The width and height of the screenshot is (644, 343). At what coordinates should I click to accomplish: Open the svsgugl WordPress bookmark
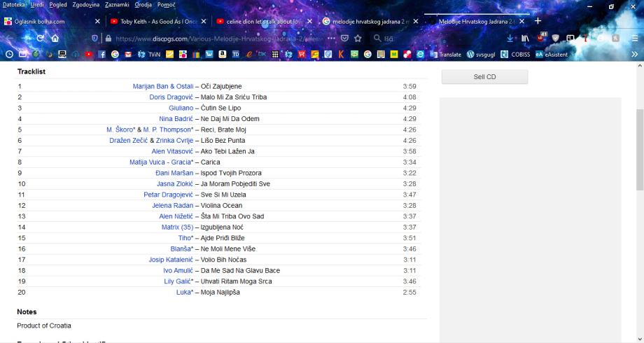481,54
